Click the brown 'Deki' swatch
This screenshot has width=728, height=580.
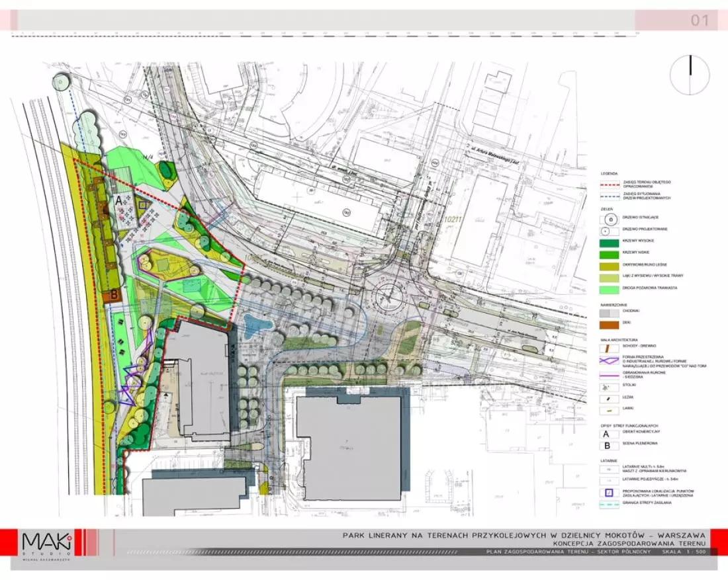(x=609, y=325)
